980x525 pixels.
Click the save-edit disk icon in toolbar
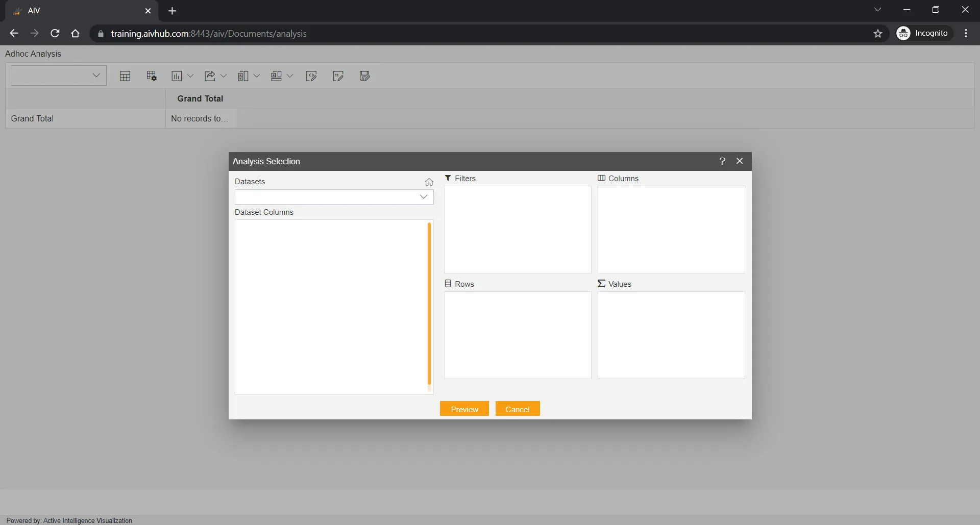(x=364, y=76)
